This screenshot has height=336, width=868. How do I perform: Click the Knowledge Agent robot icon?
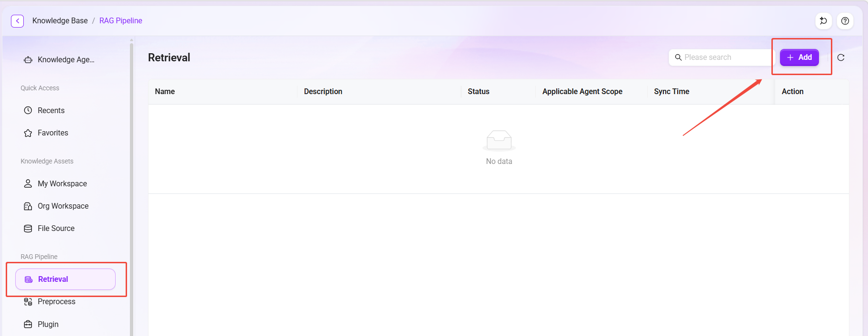click(28, 60)
